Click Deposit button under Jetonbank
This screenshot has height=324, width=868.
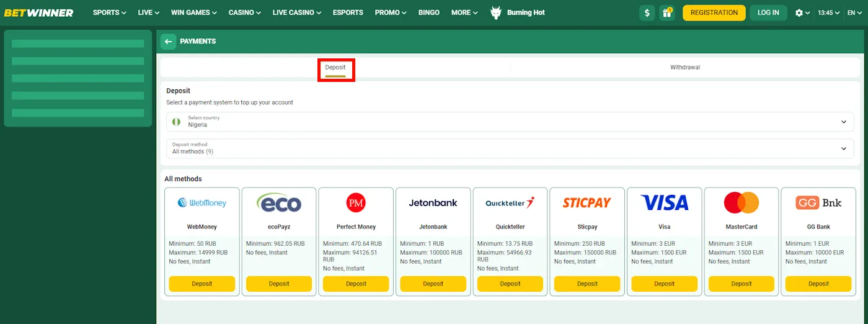click(x=433, y=284)
